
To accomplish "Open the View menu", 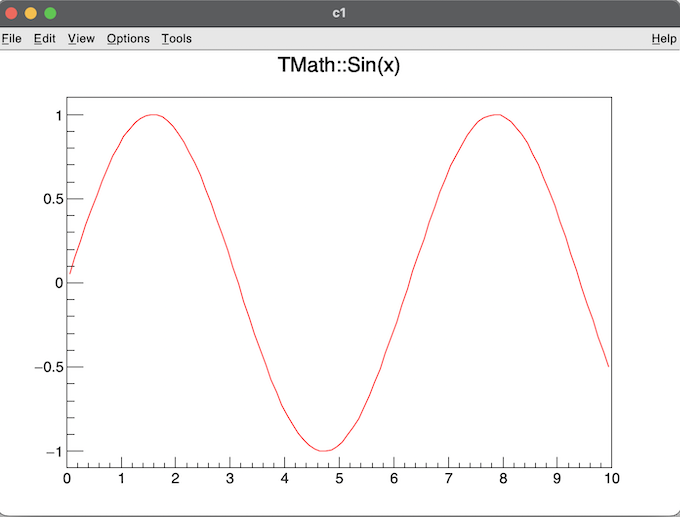I will coord(81,39).
